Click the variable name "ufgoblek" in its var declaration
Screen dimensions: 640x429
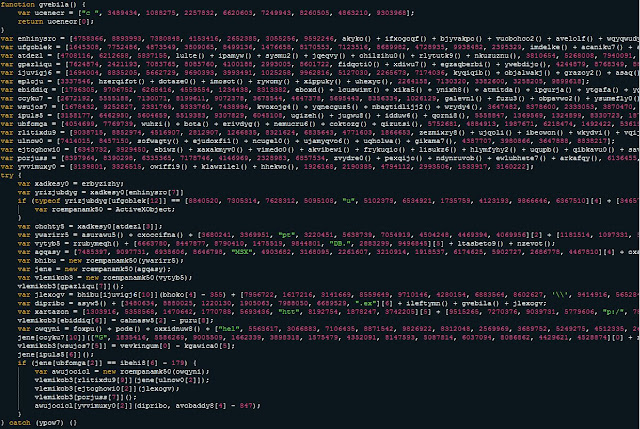click(x=35, y=47)
